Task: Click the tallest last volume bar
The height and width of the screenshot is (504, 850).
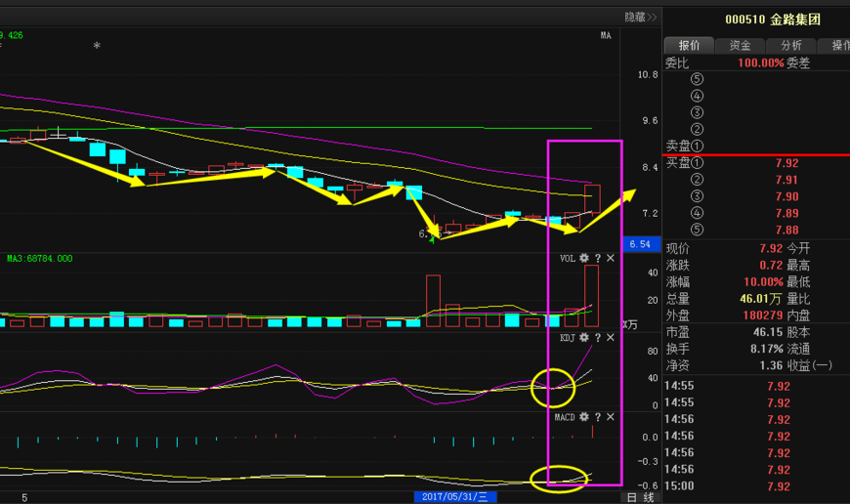Action: point(591,296)
